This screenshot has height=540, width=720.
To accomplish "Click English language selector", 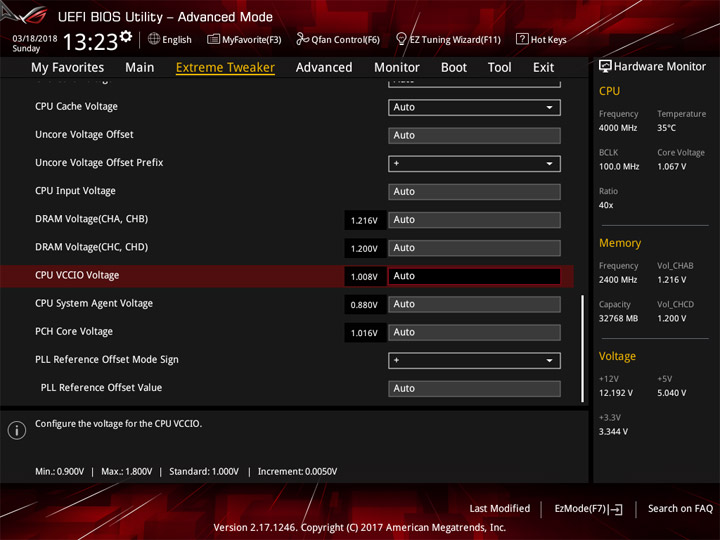I will click(177, 39).
